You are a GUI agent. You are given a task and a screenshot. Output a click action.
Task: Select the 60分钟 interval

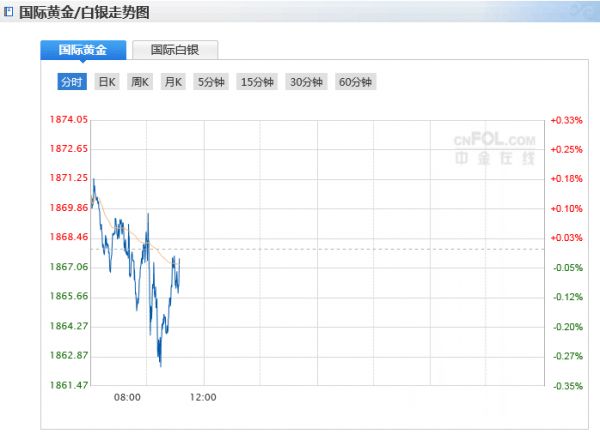pyautogui.click(x=355, y=81)
